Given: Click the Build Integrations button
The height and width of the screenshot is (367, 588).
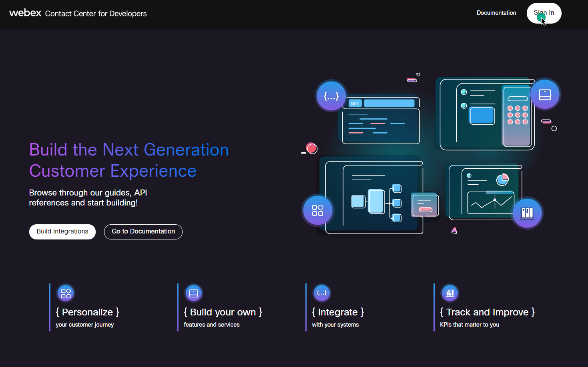Looking at the screenshot, I should coord(62,231).
